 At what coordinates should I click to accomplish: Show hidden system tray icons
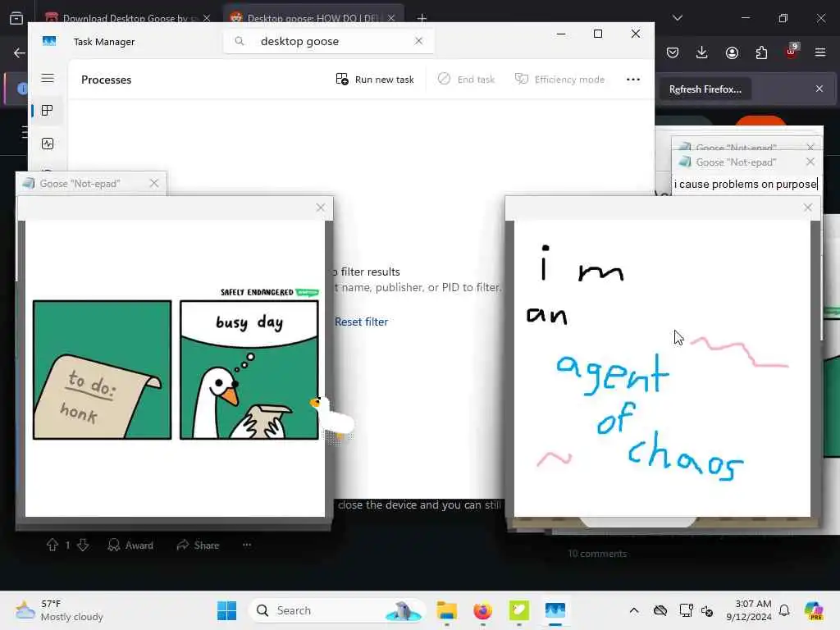(634, 610)
